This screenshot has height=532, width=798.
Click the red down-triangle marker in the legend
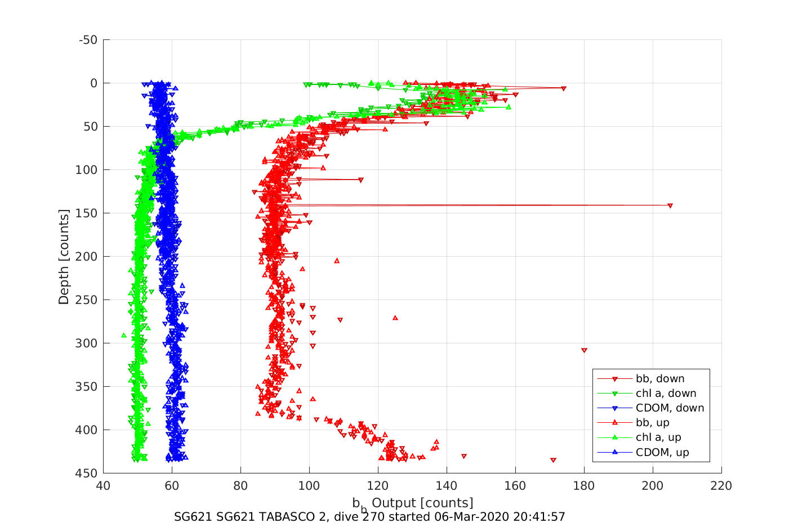[x=615, y=379]
